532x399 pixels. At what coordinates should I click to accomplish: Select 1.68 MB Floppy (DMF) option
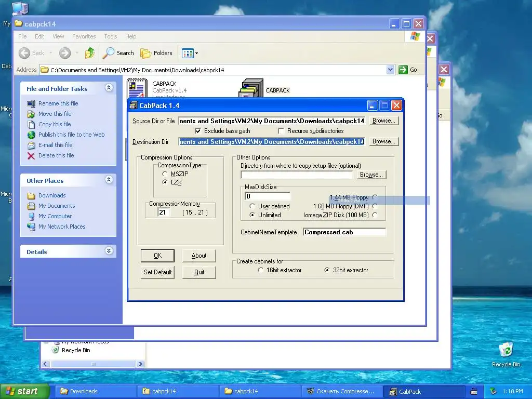(375, 206)
